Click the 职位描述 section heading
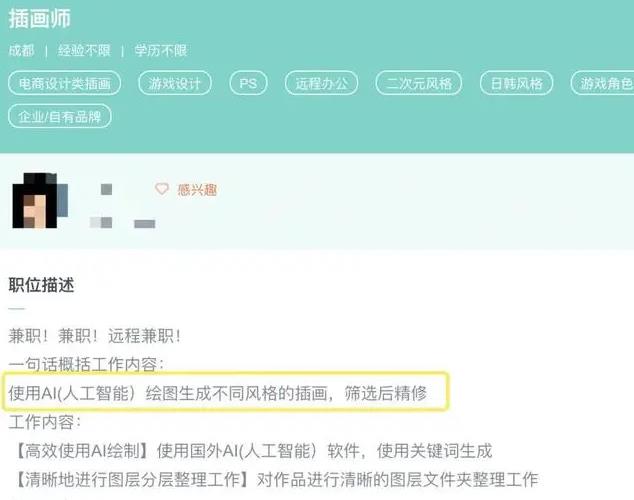The image size is (634, 500). coord(41,285)
